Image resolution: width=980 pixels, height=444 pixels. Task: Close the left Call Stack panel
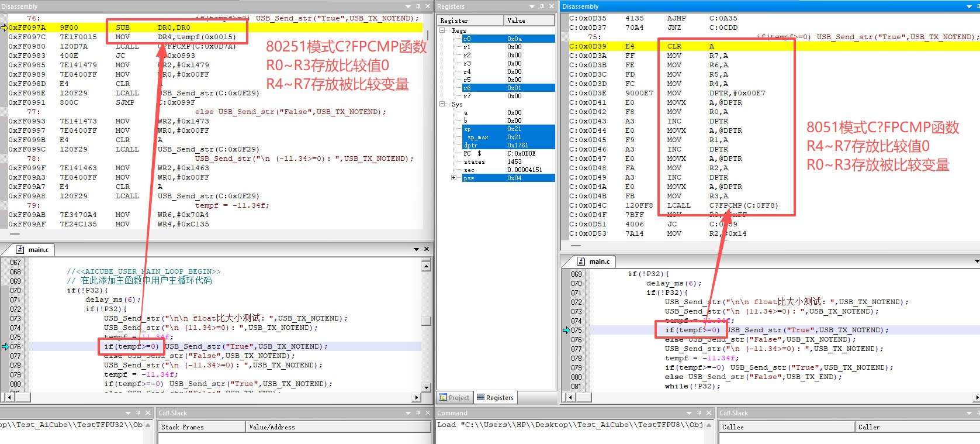427,413
